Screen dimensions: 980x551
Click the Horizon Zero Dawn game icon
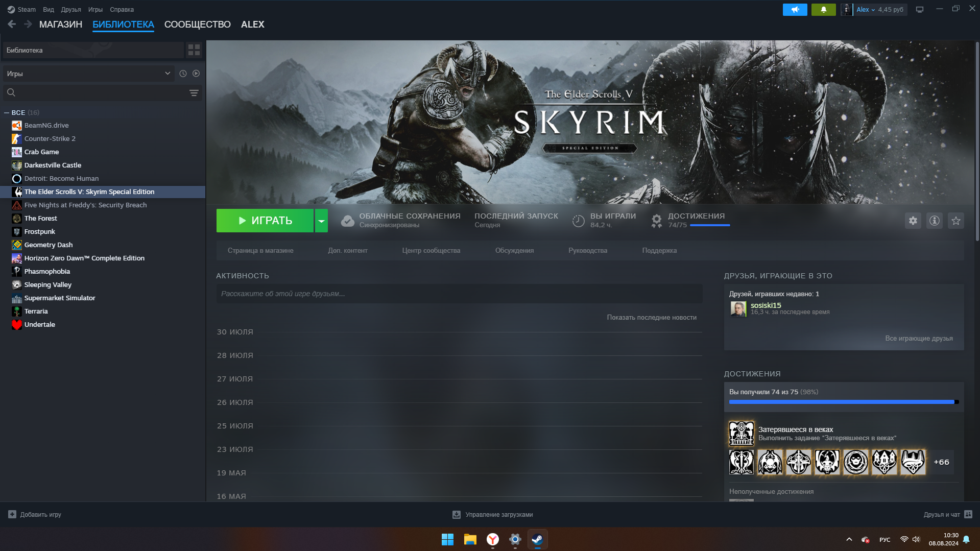pyautogui.click(x=17, y=258)
